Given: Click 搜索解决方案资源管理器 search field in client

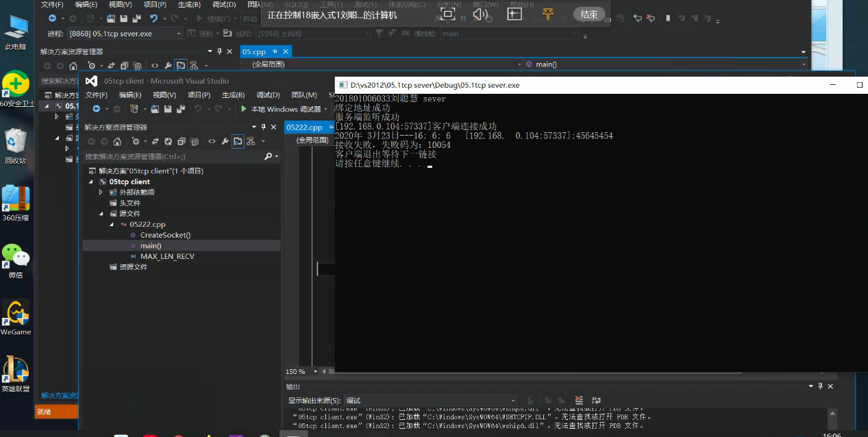Looking at the screenshot, I should pyautogui.click(x=174, y=156).
